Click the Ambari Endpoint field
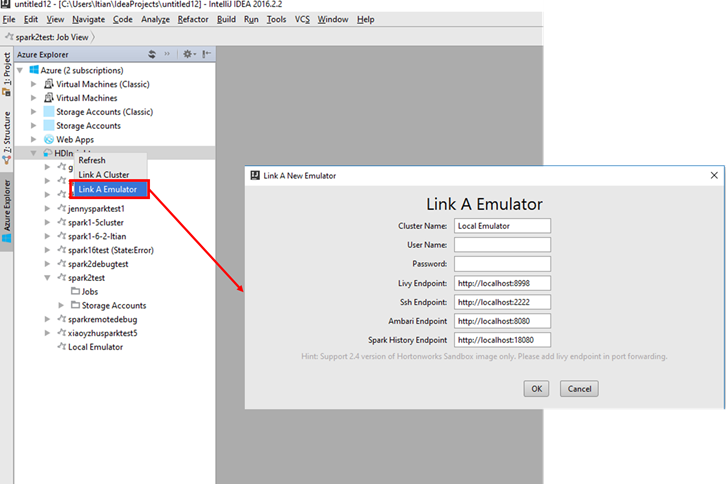Image resolution: width=726 pixels, height=484 pixels. pos(502,321)
